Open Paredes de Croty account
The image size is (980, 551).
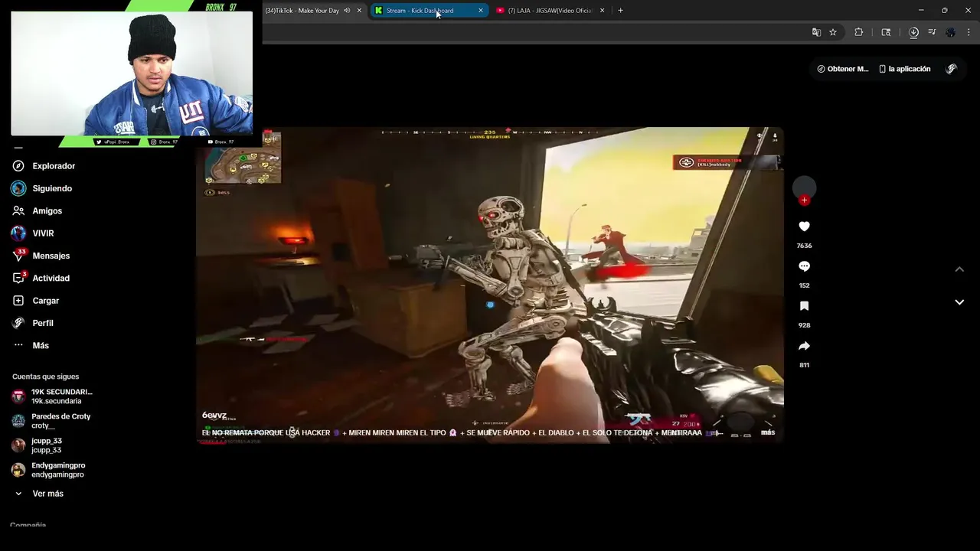51,421
